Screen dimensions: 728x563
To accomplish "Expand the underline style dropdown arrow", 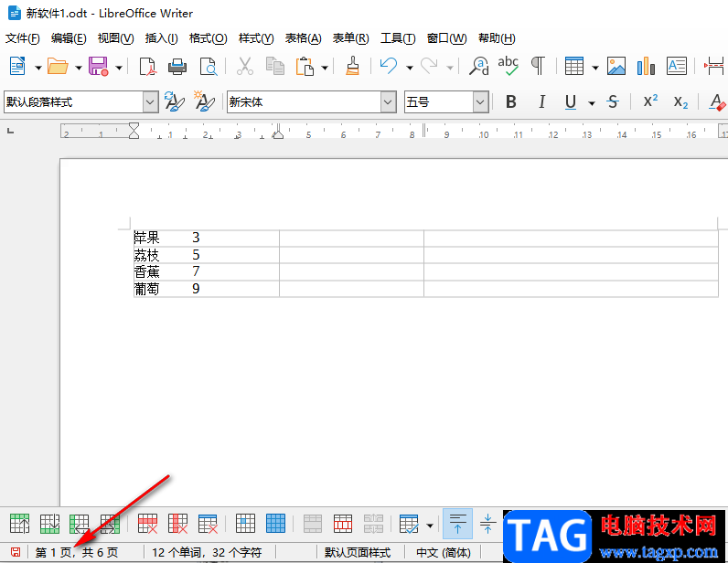I will [x=592, y=103].
